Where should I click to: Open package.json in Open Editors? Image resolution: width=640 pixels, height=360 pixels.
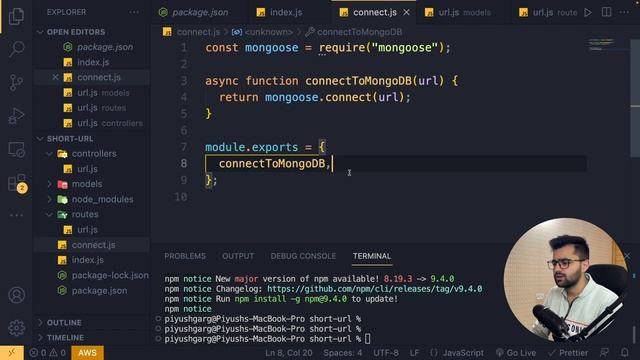point(105,47)
